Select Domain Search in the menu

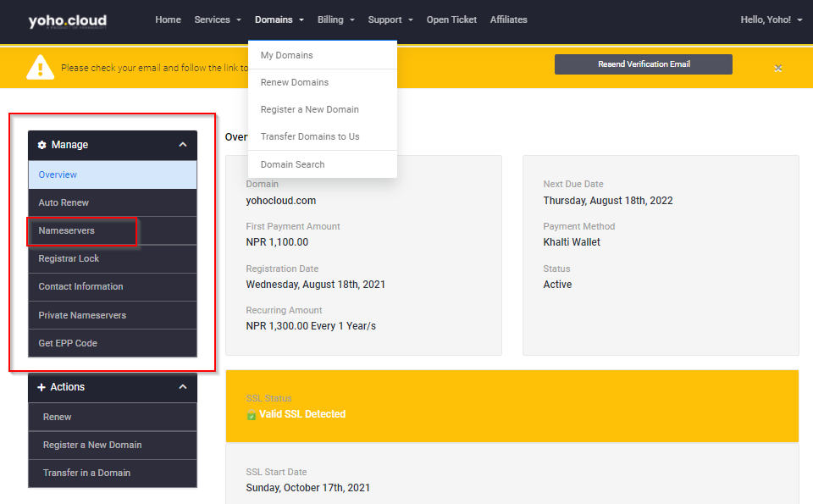(292, 164)
